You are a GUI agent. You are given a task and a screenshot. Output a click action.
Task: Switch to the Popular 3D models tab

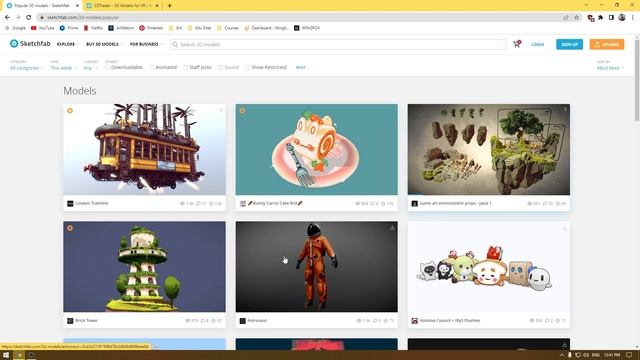click(43, 6)
